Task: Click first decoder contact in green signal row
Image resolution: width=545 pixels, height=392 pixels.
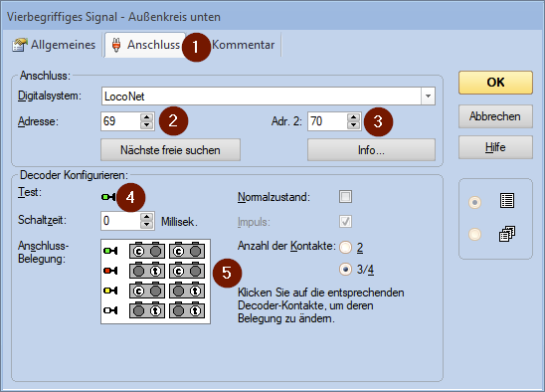Action: tap(147, 251)
